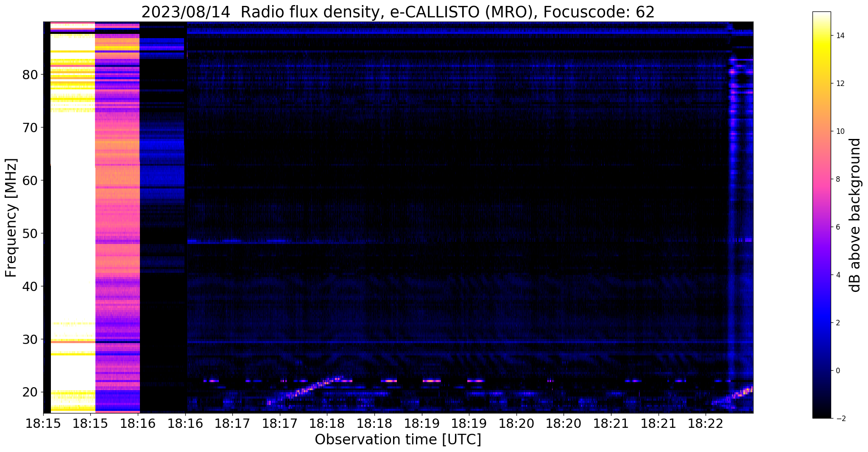Click the 'Observation time [UTC]' x-axis label
This screenshot has height=452, width=868.
click(x=398, y=439)
